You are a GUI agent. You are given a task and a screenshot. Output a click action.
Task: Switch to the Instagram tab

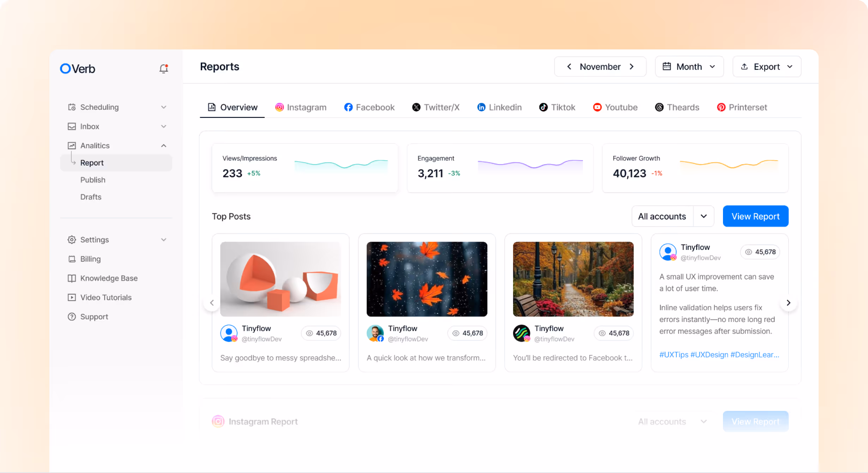(301, 107)
